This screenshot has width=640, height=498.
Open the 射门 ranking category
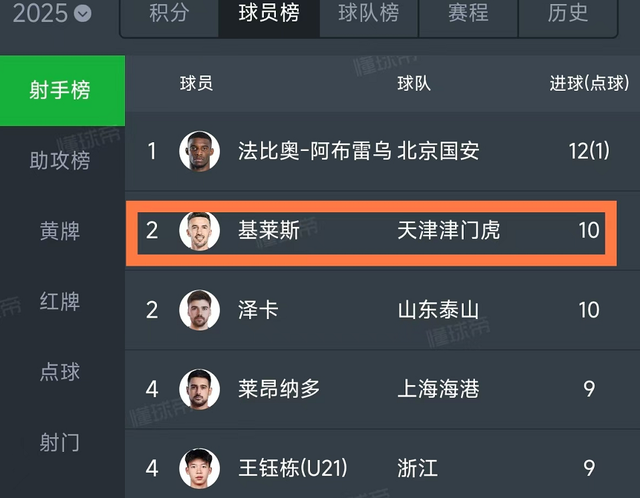[x=60, y=442]
